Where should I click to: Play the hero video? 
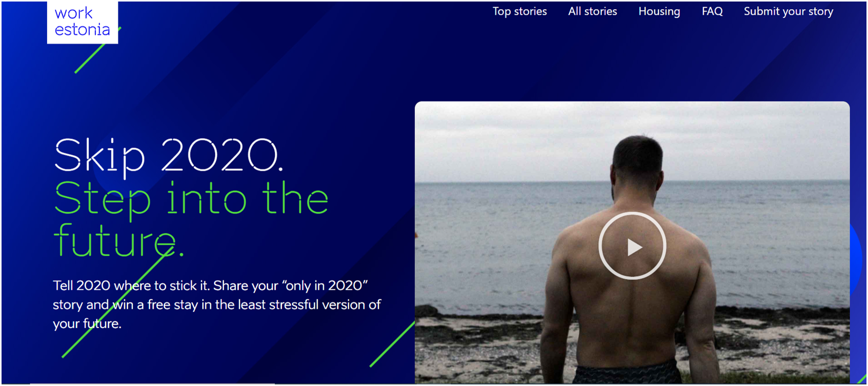(x=632, y=246)
